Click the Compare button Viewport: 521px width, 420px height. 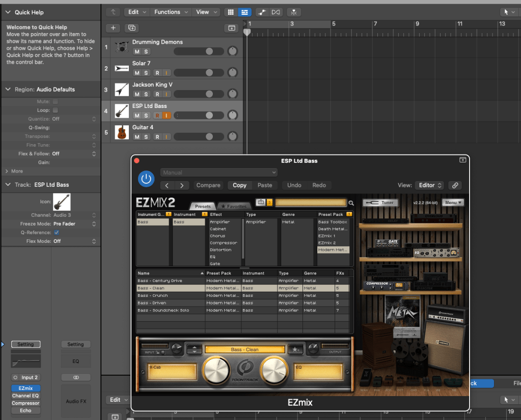click(208, 185)
